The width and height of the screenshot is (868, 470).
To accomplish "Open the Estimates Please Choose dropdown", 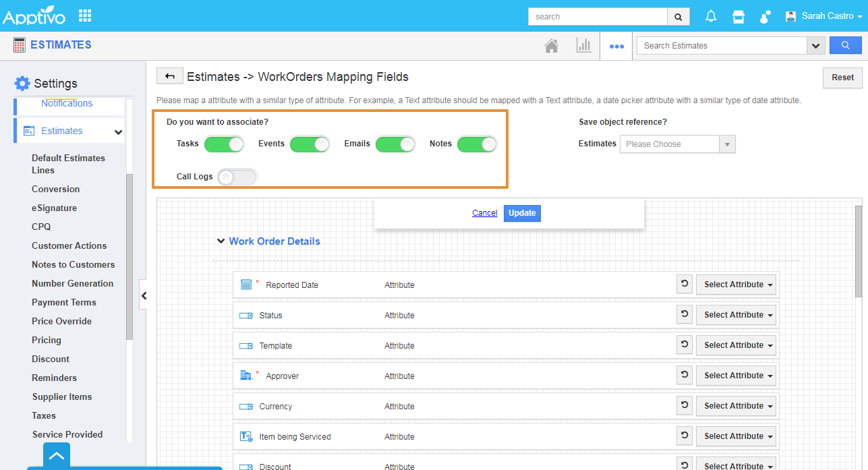I will pos(677,144).
